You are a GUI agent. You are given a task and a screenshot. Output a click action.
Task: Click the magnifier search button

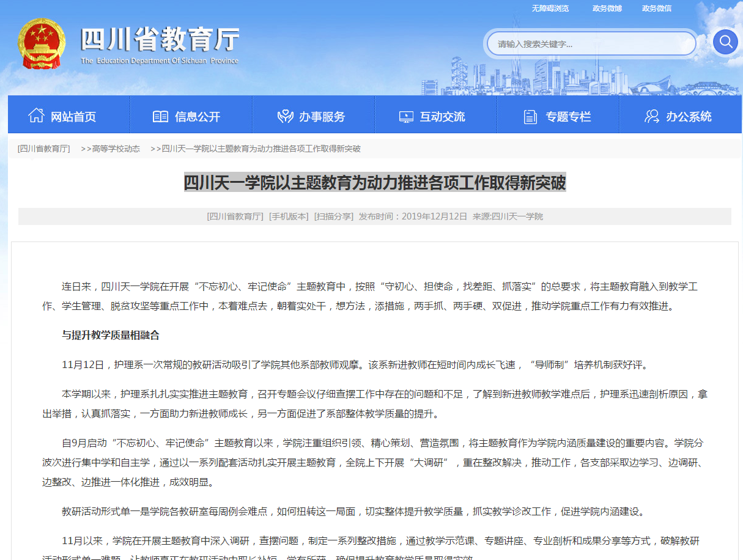click(x=725, y=42)
